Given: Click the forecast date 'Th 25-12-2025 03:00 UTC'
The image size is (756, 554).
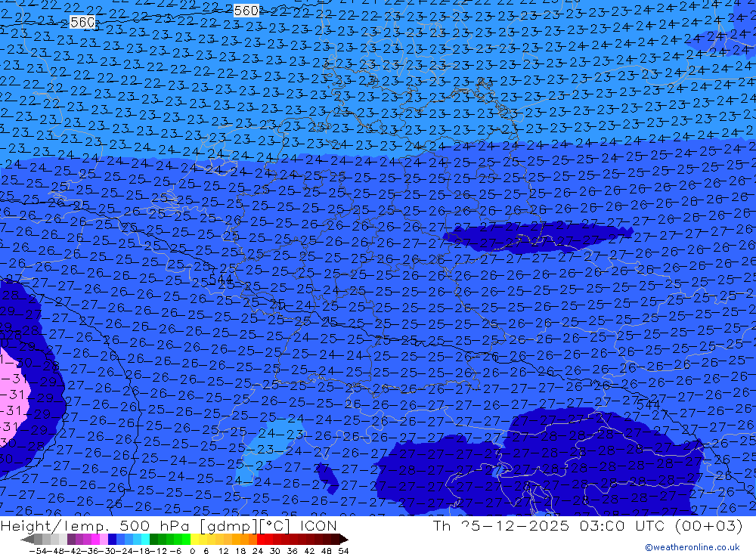Looking at the screenshot, I should (x=549, y=525).
